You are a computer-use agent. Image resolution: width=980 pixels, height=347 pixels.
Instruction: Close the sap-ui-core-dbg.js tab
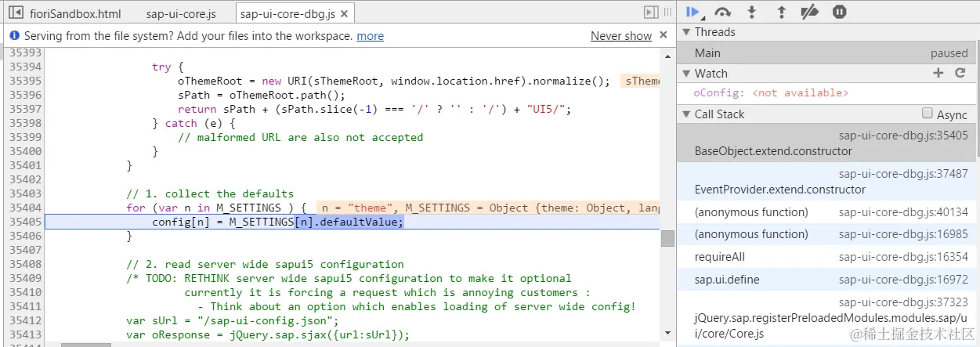[345, 14]
